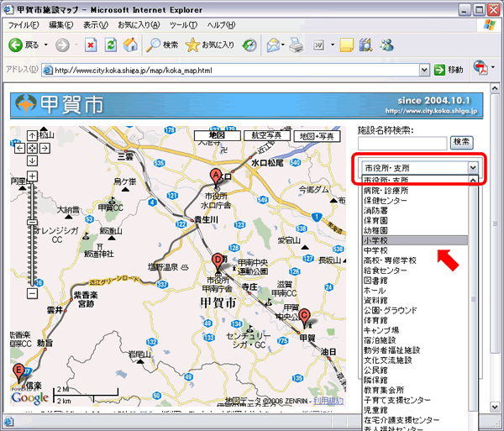Click map marker E
This screenshot has height=431, width=504.
18,372
